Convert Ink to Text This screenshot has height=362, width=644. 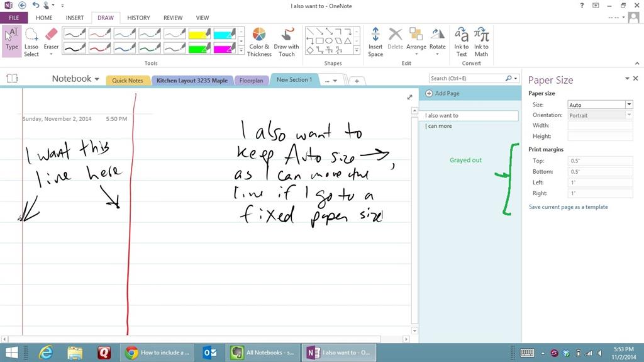461,42
